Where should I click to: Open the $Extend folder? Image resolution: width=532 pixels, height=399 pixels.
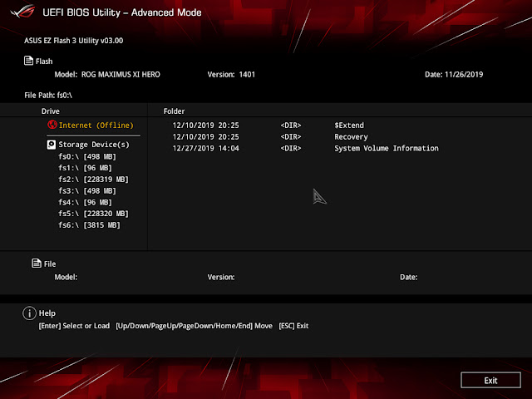tap(349, 126)
